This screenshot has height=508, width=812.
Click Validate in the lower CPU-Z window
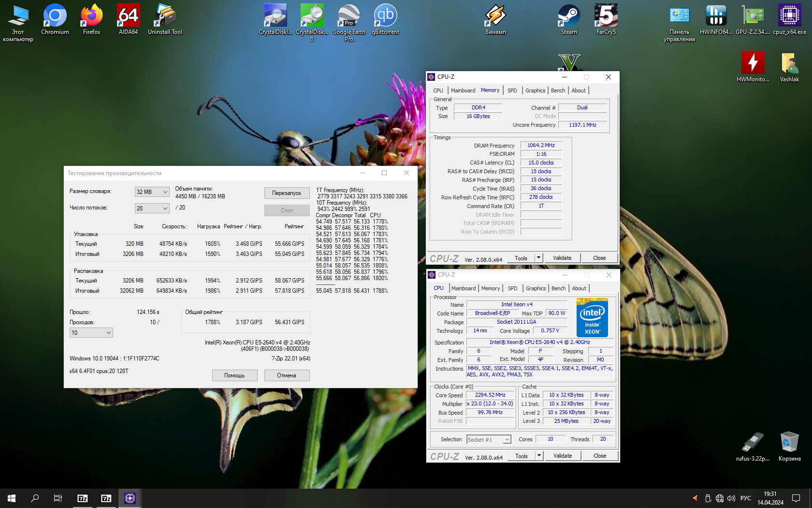[x=563, y=456]
